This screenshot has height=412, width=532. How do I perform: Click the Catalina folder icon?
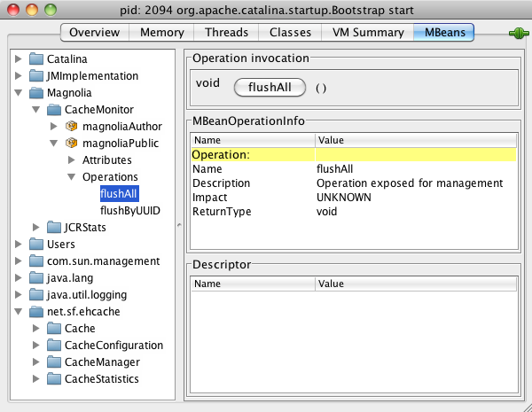coord(36,58)
